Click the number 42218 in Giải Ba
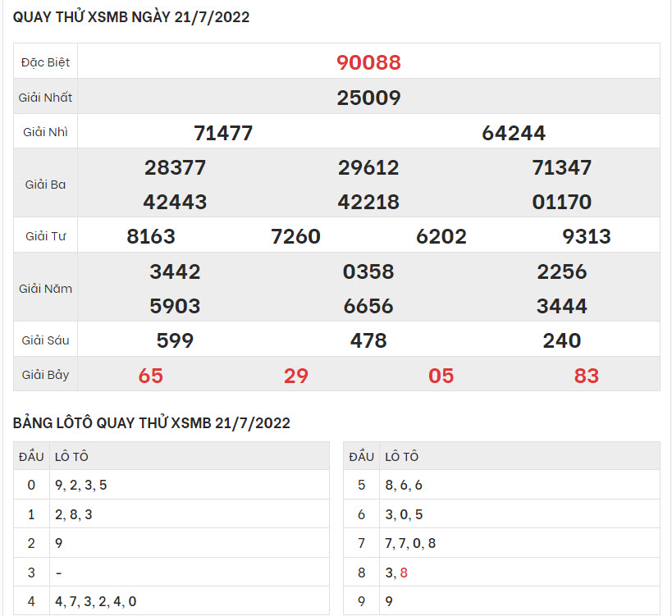The height and width of the screenshot is (616, 672). click(368, 202)
